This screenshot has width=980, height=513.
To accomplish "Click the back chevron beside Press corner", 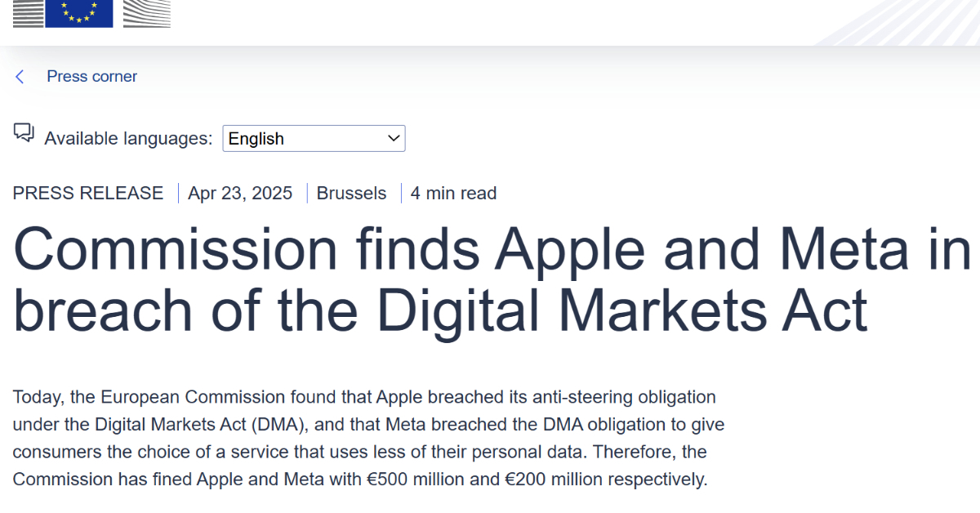I will pos(20,77).
